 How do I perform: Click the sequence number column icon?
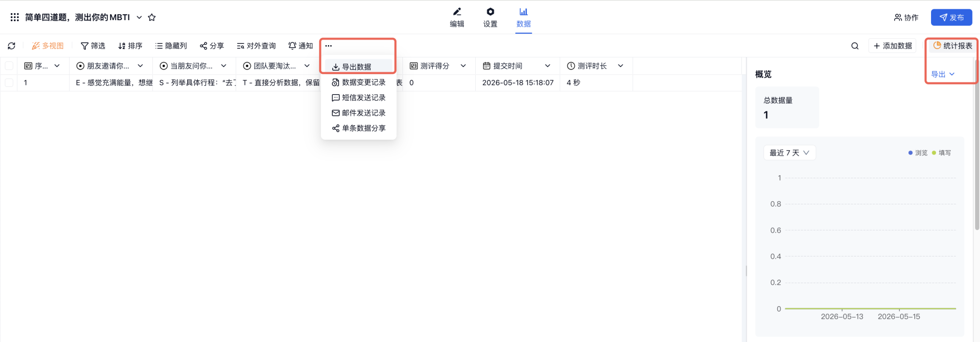coord(28,66)
